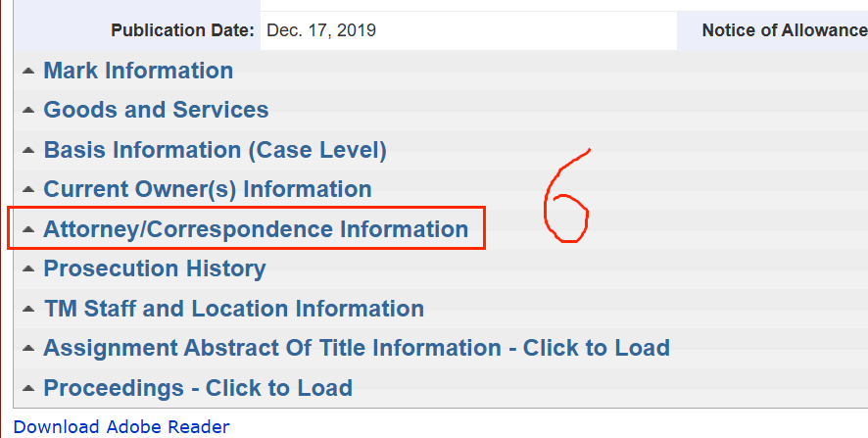Screen dimensions: 868x438
Task: Load the Proceedings section
Action: click(x=198, y=388)
